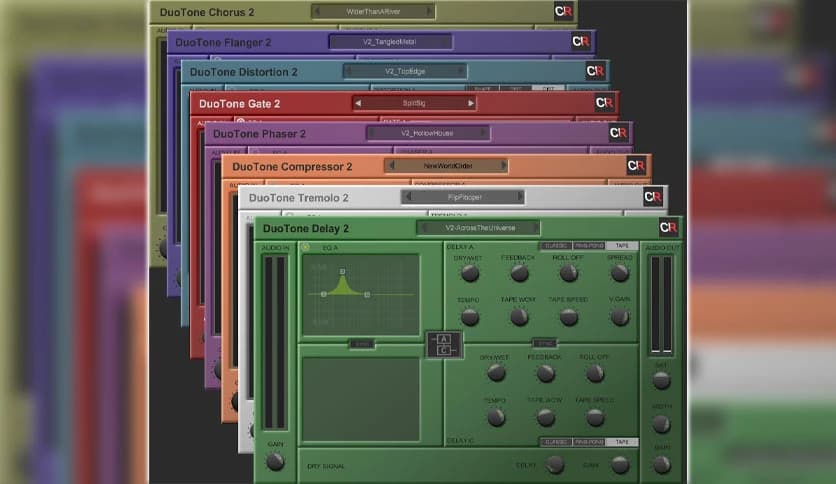The image size is (836, 484).
Task: Click the right band node on EQ A graph
Action: [x=367, y=294]
